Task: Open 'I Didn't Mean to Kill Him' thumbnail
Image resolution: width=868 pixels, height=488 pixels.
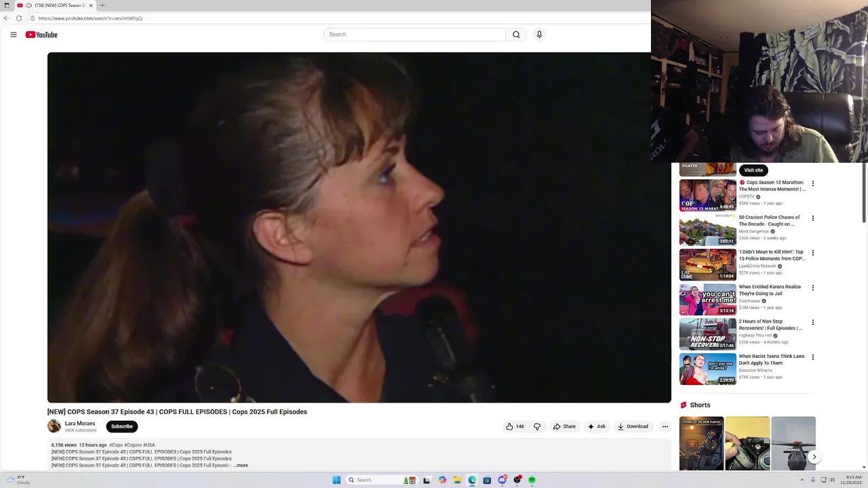Action: pyautogui.click(x=708, y=264)
